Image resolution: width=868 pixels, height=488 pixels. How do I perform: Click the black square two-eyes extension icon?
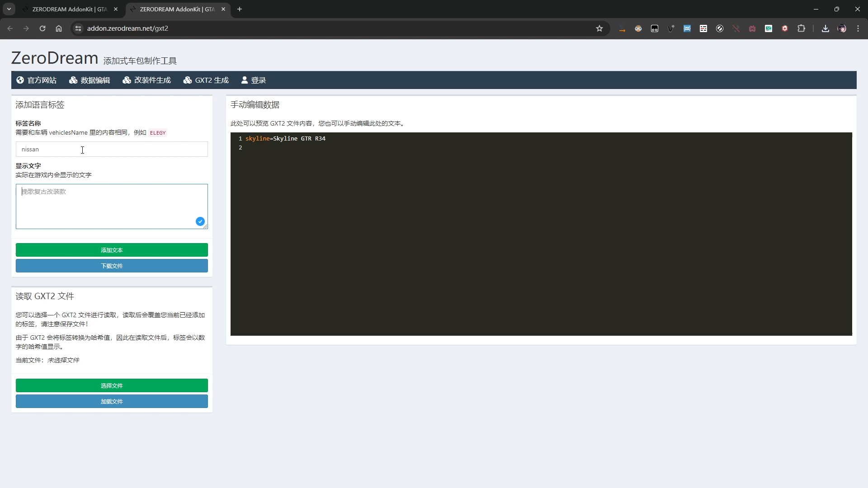click(655, 28)
